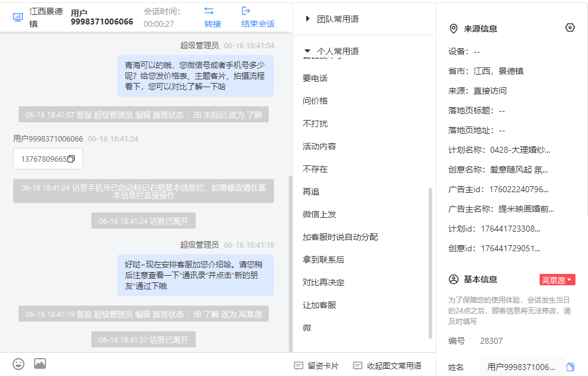Click the session timer 00:00:27

159,24
